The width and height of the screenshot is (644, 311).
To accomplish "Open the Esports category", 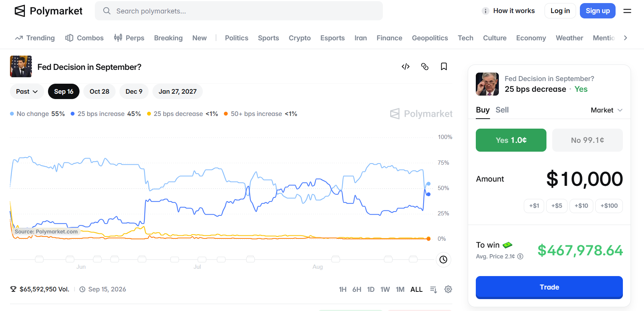I will pos(333,38).
